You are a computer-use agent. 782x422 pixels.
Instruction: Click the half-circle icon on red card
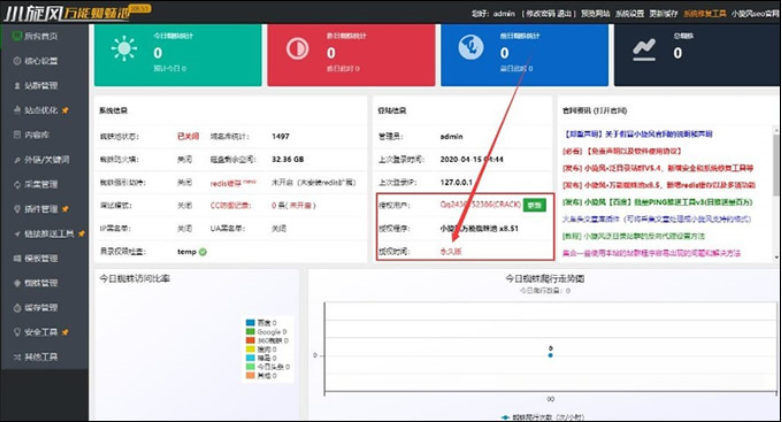[x=297, y=49]
